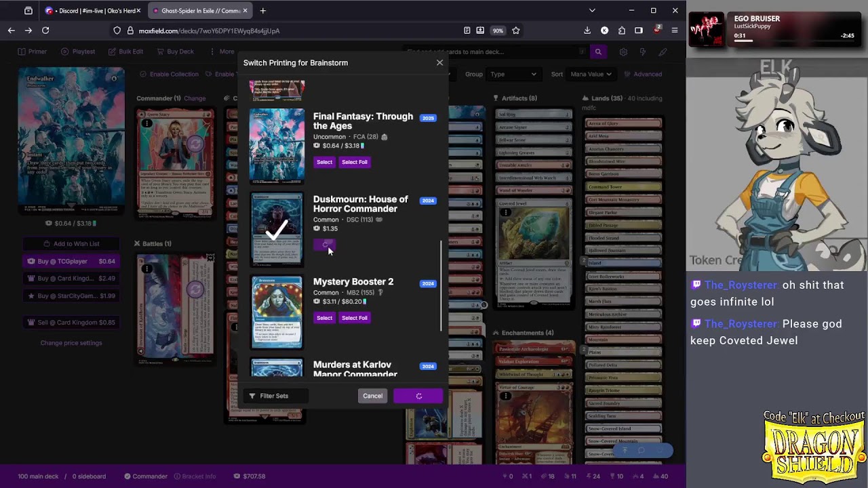Open the Buy Deck option
868x488 pixels.
(175, 52)
